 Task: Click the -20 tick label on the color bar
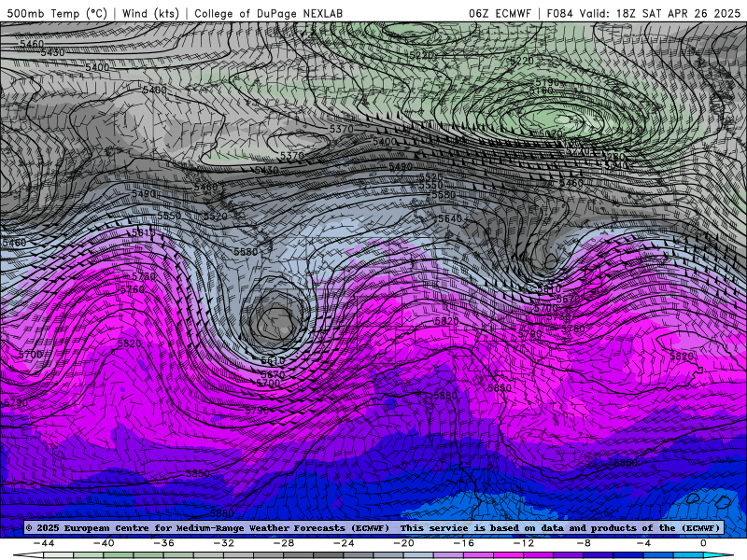[404, 543]
